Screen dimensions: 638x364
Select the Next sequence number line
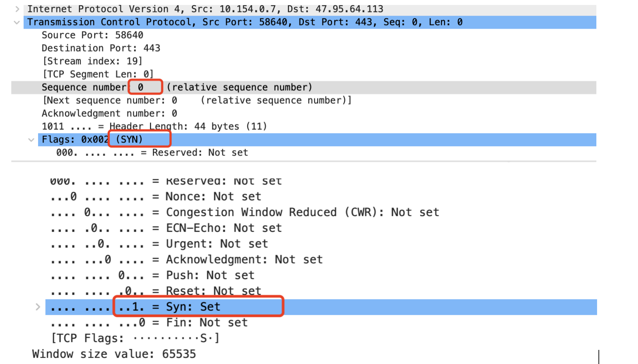[x=197, y=101]
